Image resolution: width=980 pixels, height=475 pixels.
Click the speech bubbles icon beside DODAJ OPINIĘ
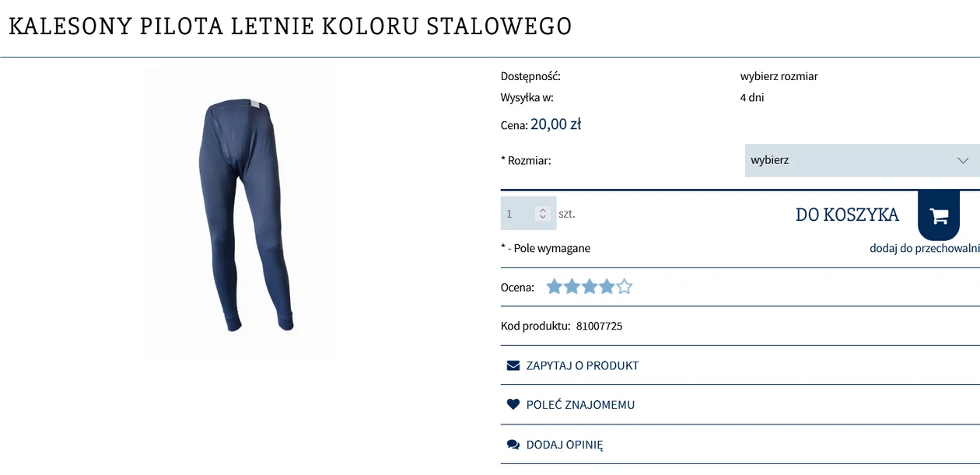(513, 445)
